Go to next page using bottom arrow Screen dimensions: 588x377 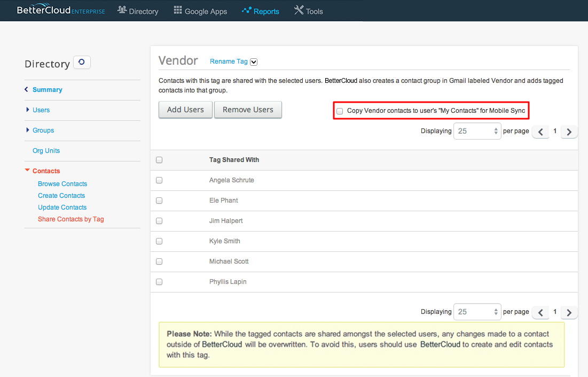click(x=569, y=312)
